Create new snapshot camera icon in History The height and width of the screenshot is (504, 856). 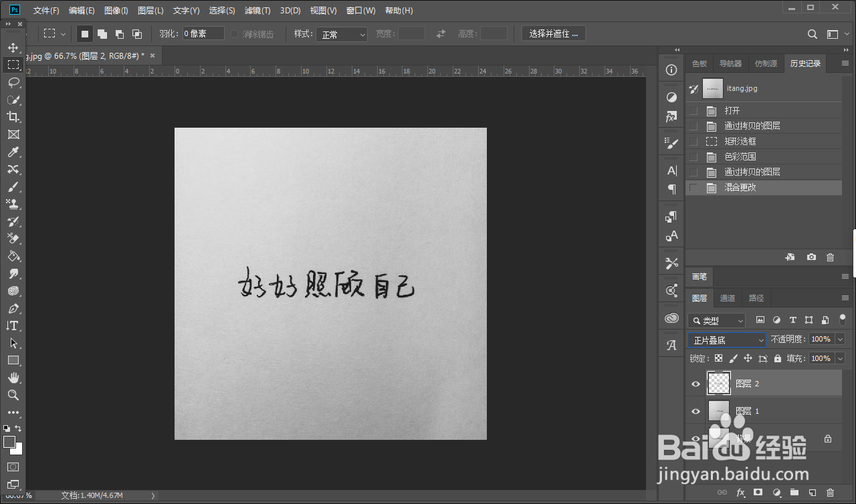tap(811, 257)
